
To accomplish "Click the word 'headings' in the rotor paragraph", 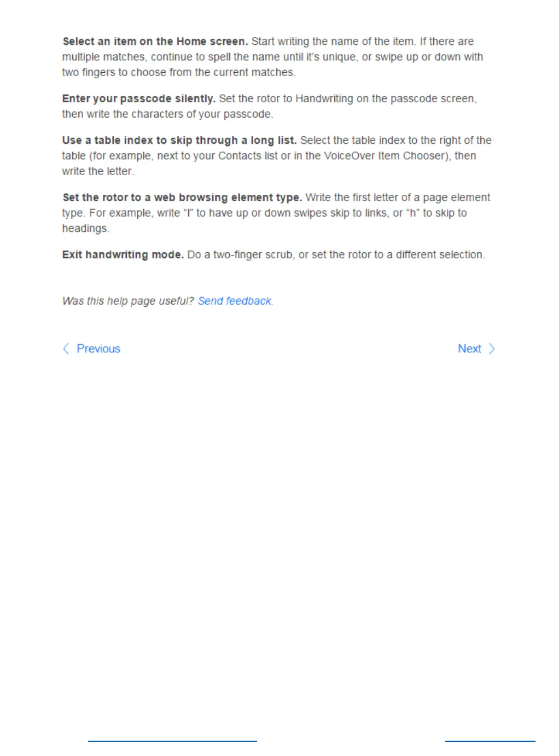I will (x=85, y=229).
